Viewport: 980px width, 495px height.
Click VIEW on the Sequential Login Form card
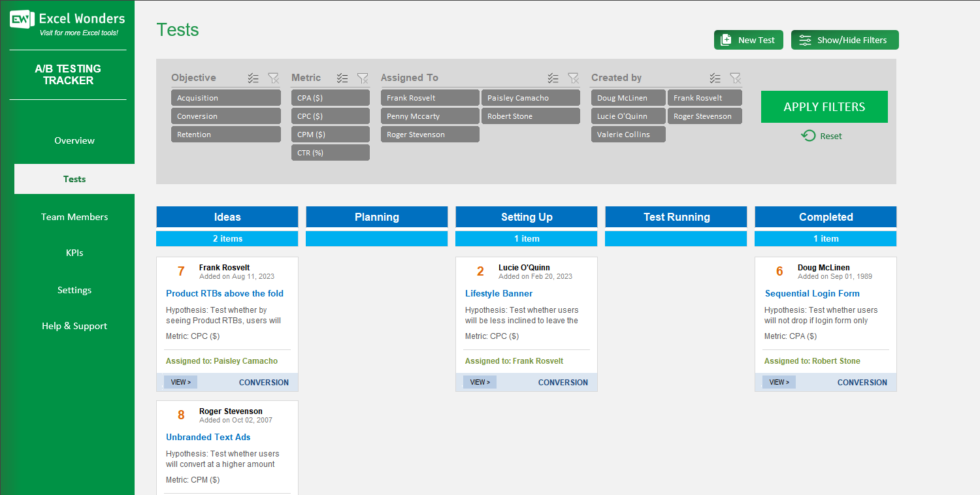point(779,382)
